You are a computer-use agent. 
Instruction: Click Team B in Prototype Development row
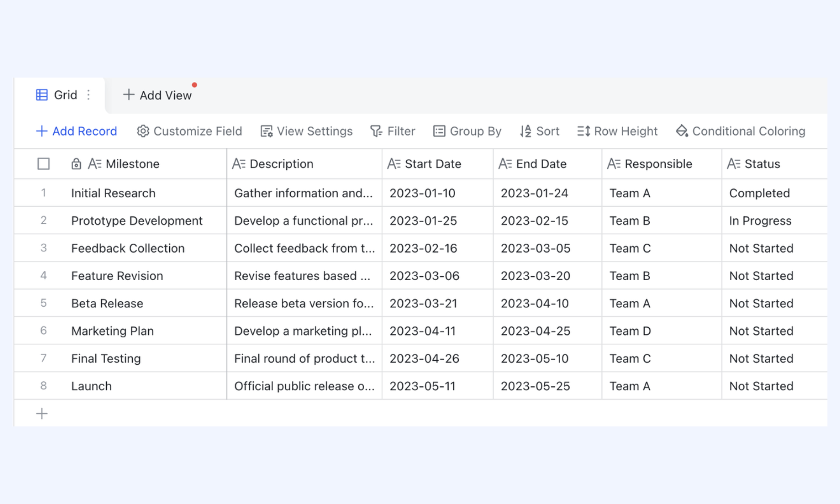coord(662,220)
